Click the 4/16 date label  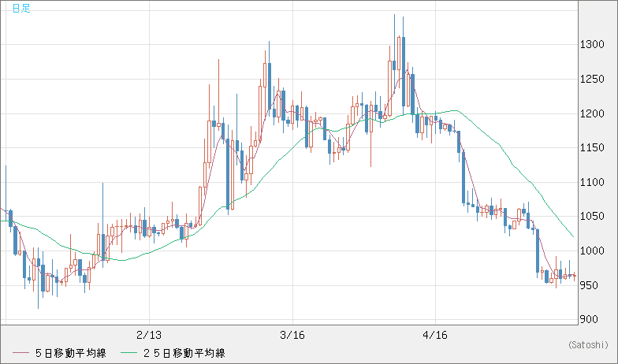(x=435, y=336)
